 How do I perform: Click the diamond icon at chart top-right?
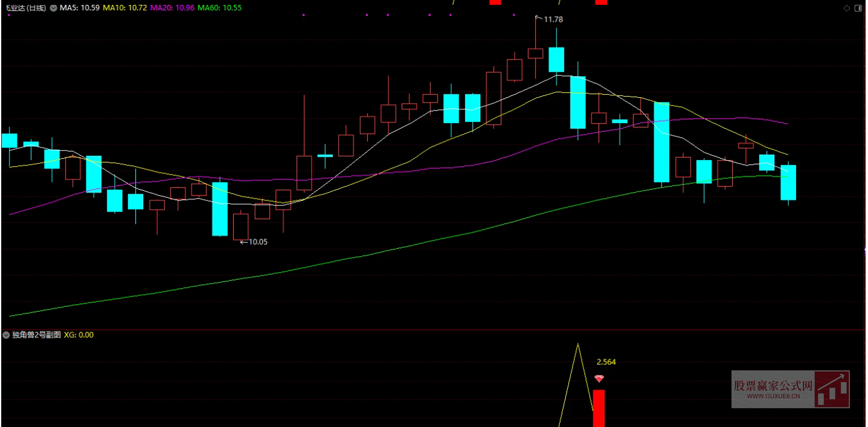pyautogui.click(x=846, y=8)
